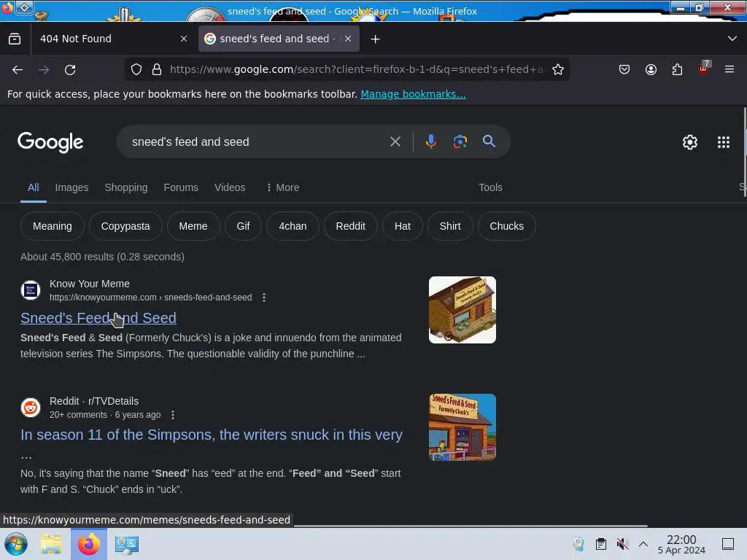The width and height of the screenshot is (747, 560).
Task: Bookmark this page with the star icon
Action: 558,69
